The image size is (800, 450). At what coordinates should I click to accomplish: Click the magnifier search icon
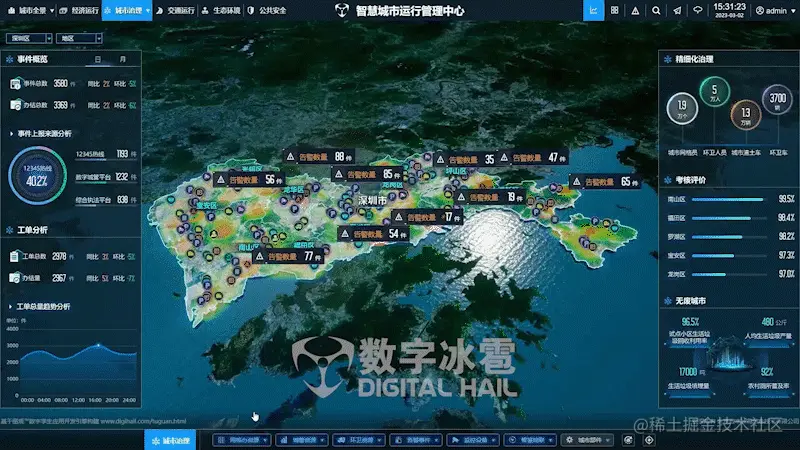[656, 10]
